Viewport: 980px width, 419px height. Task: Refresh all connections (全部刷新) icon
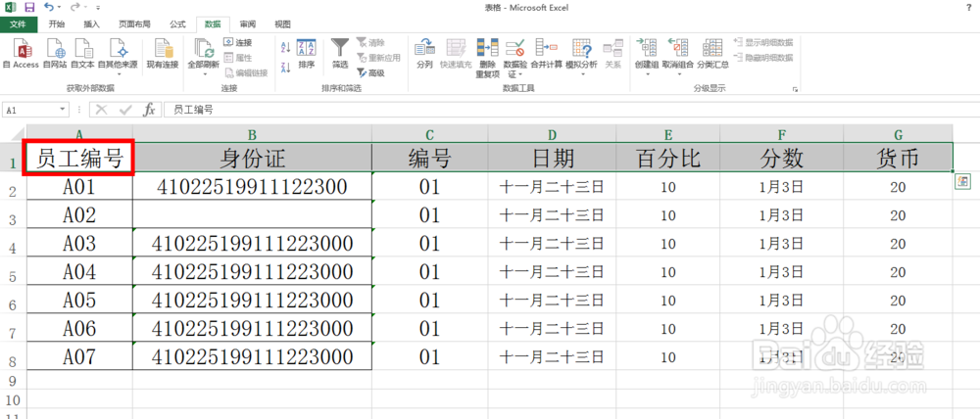[203, 49]
